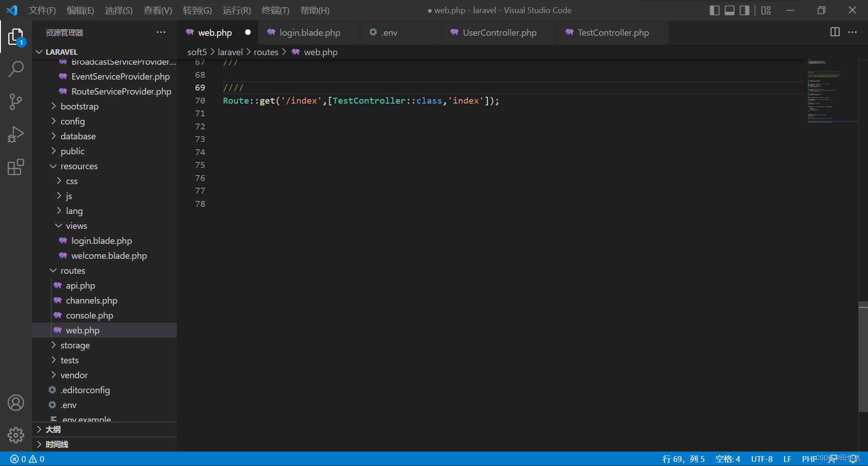
Task: Open the Search view in activity bar
Action: pyautogui.click(x=16, y=69)
